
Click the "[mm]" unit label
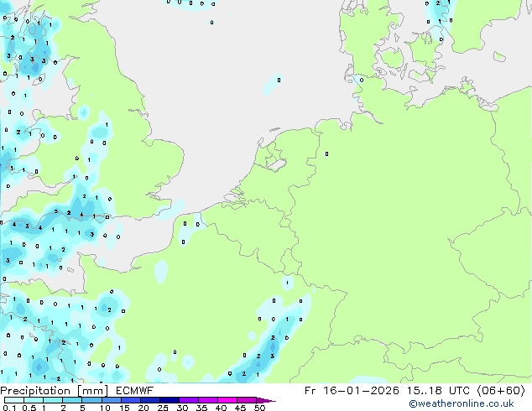tap(93, 391)
